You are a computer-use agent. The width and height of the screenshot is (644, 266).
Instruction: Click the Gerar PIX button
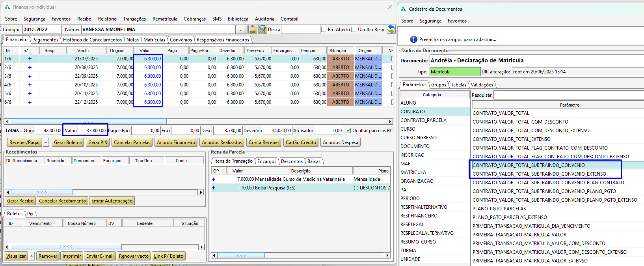pyautogui.click(x=98, y=142)
